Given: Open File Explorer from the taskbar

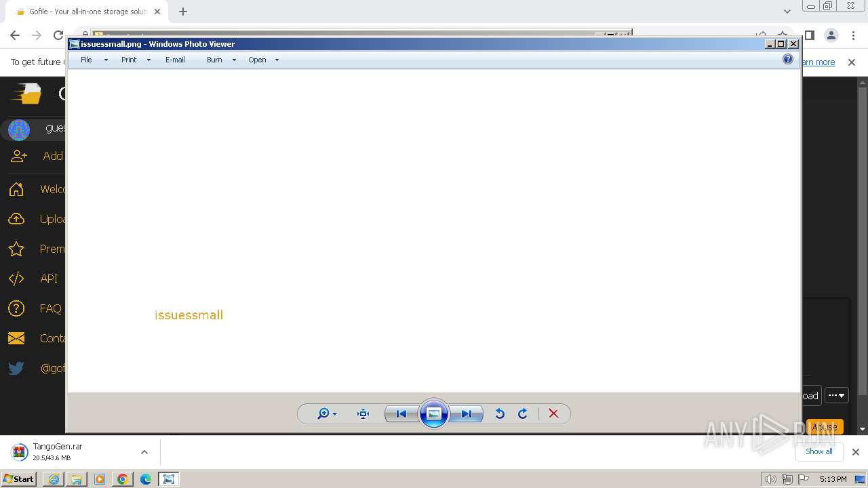Looking at the screenshot, I should 77,479.
